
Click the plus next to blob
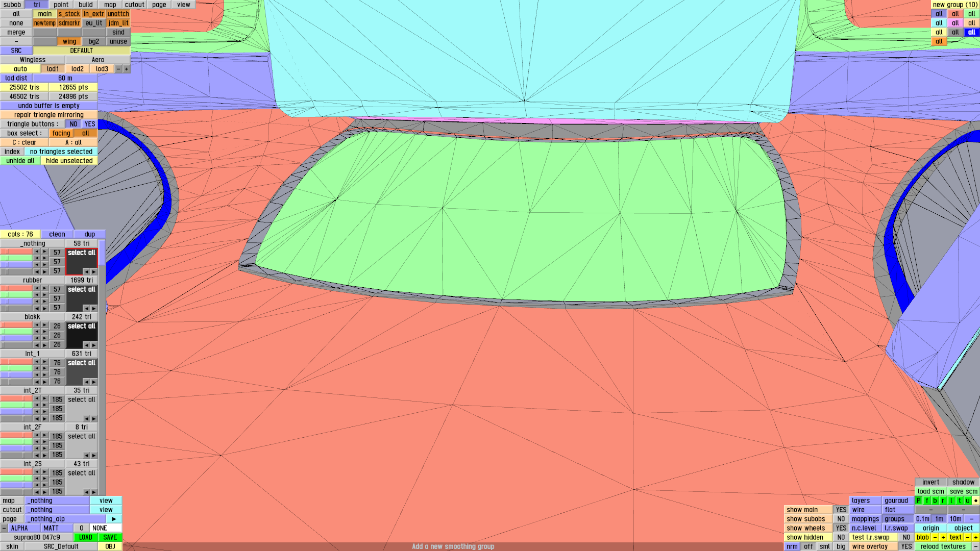pos(943,537)
